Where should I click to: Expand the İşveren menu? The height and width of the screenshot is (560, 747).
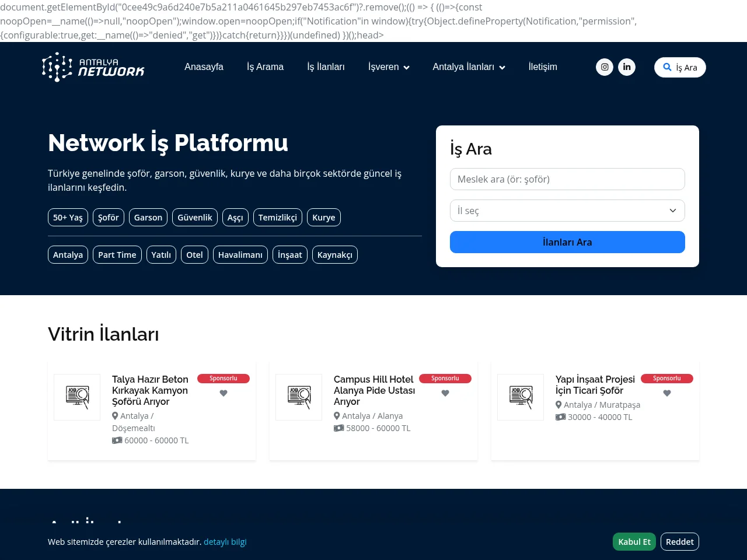[389, 67]
